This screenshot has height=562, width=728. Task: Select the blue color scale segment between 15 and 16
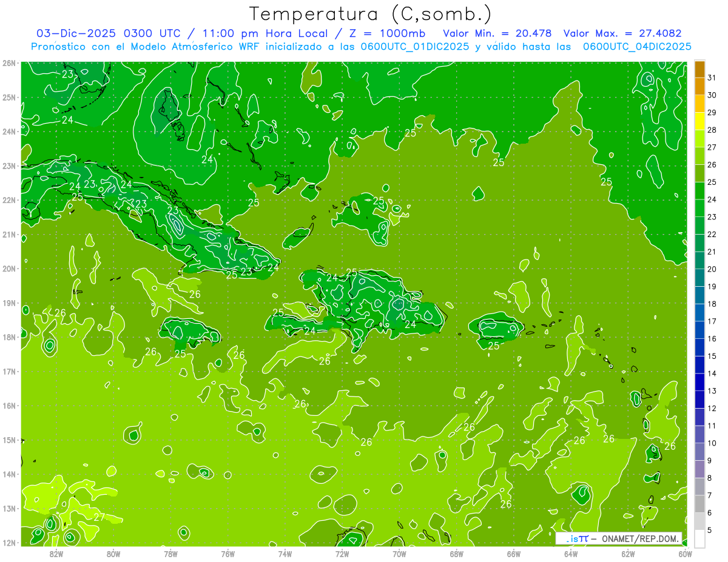(x=699, y=347)
